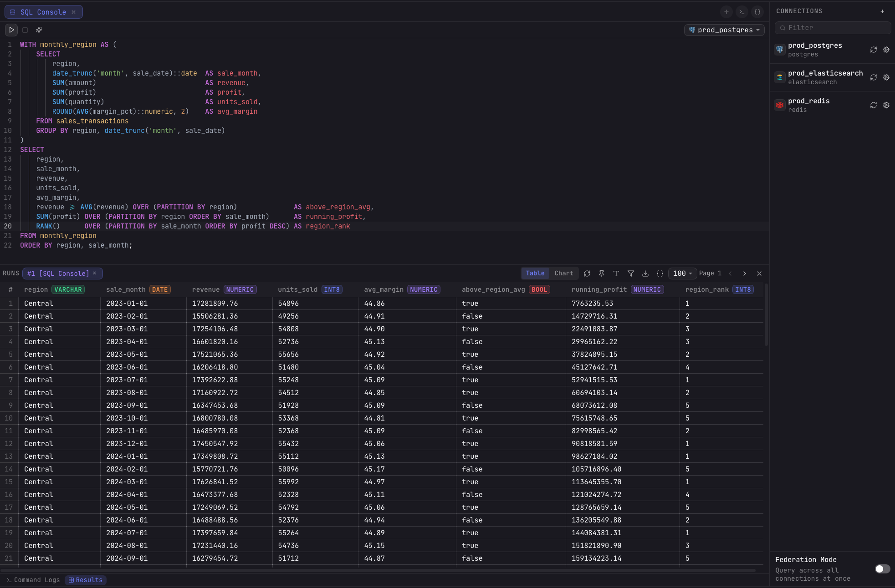The image size is (895, 588).
Task: Click row number 12 in results
Action: 9,444
